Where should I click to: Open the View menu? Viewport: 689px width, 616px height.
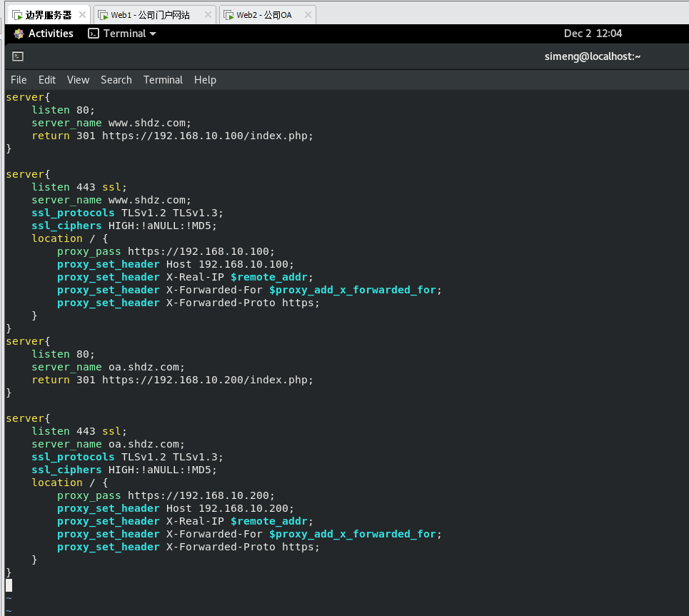click(78, 80)
